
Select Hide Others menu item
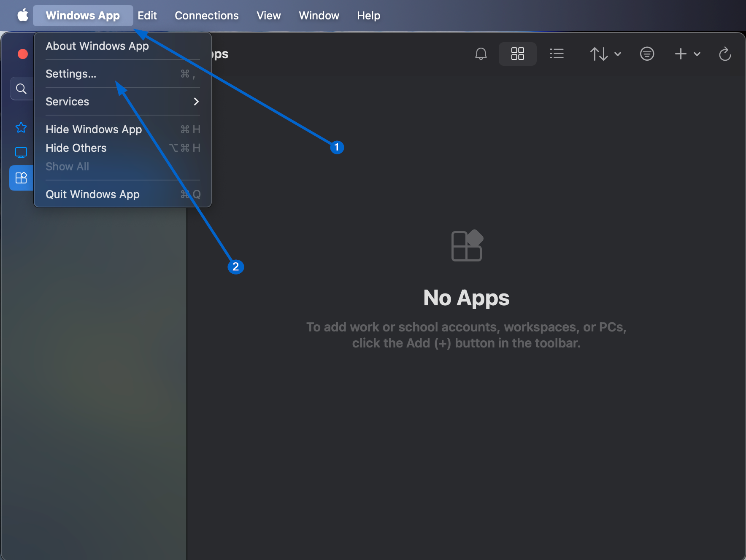tap(123, 148)
